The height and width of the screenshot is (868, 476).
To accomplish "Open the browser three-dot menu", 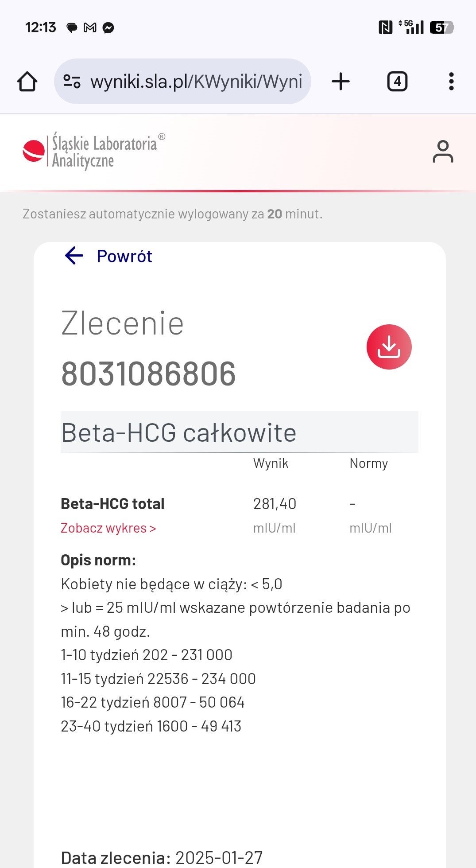I will [x=451, y=82].
